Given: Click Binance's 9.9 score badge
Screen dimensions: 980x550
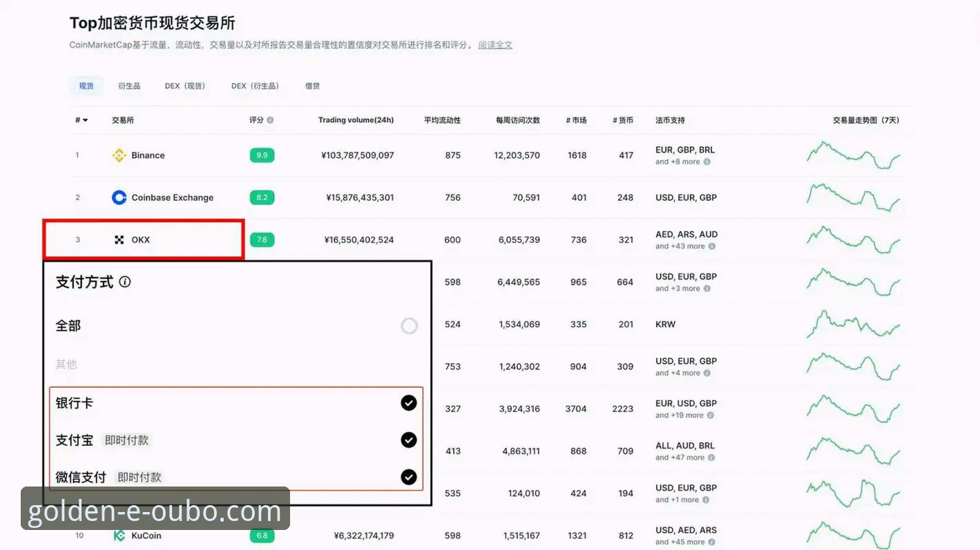Looking at the screenshot, I should (x=262, y=155).
